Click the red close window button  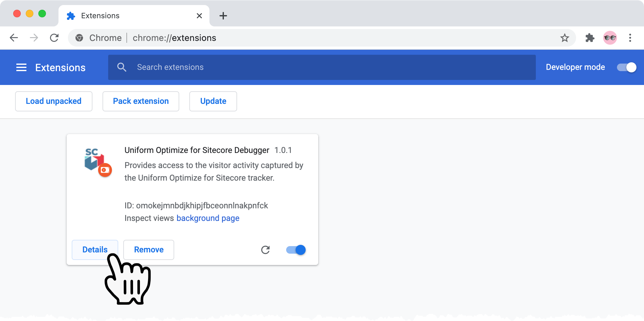tap(17, 14)
